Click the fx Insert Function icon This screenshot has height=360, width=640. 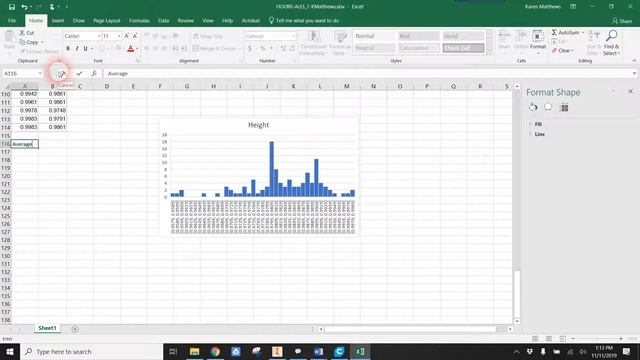point(94,73)
